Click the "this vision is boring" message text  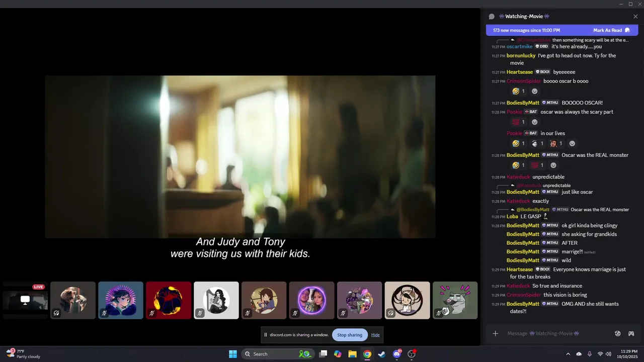(565, 295)
